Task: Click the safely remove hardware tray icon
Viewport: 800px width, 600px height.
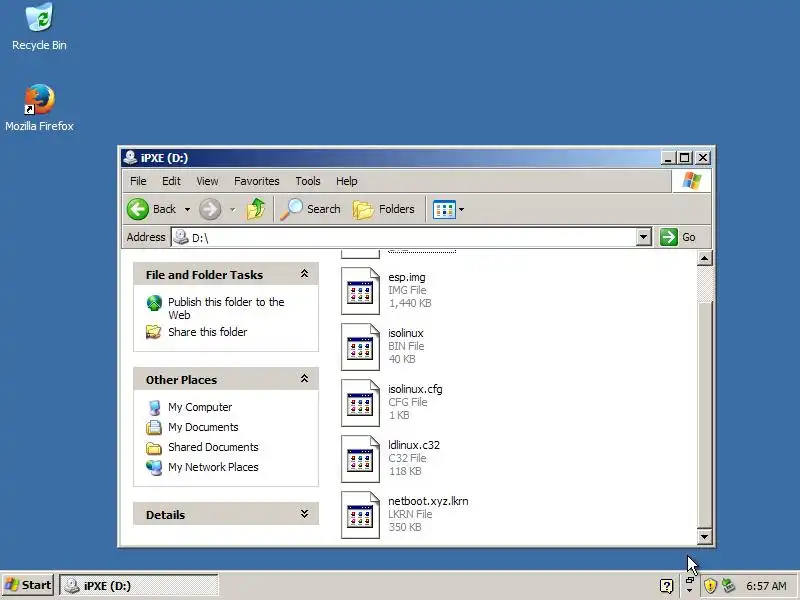Action: [728, 586]
